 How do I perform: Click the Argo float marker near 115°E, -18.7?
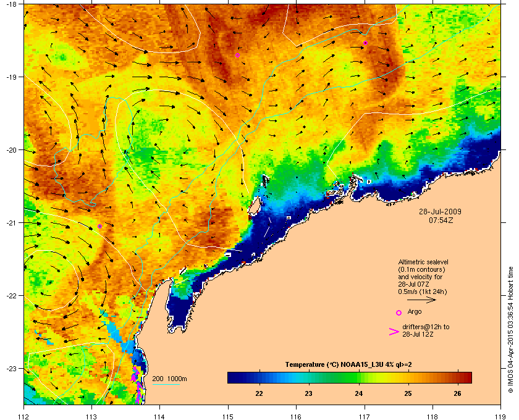tap(237, 55)
